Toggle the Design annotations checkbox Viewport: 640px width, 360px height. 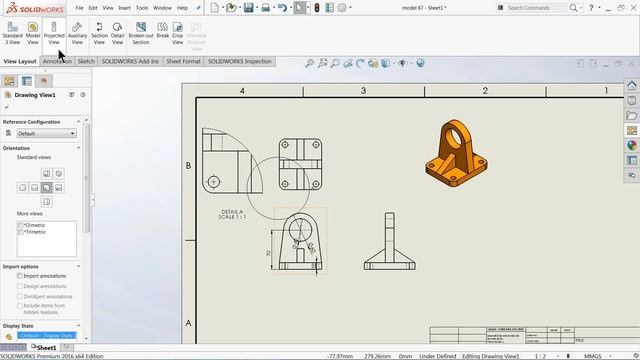20,286
